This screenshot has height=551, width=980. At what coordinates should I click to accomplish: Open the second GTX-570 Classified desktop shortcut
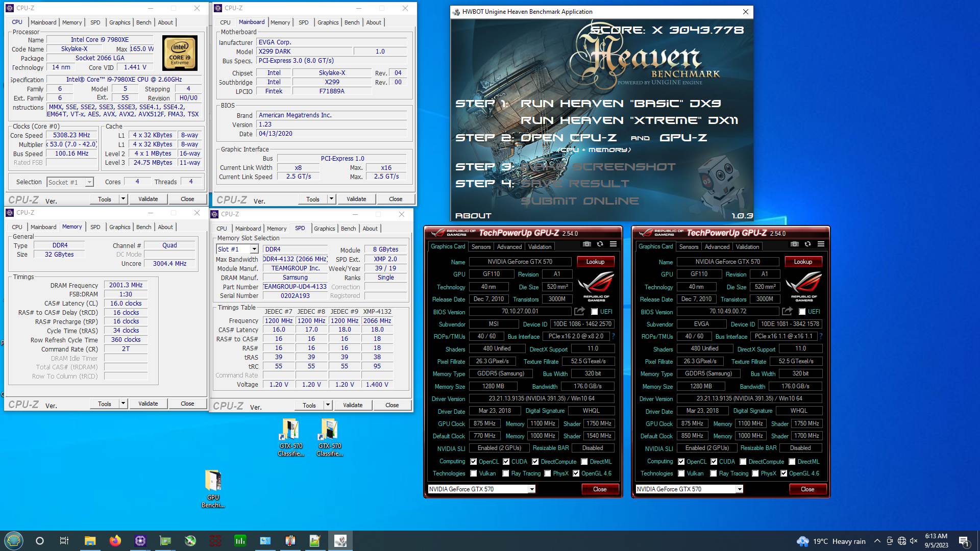(330, 438)
